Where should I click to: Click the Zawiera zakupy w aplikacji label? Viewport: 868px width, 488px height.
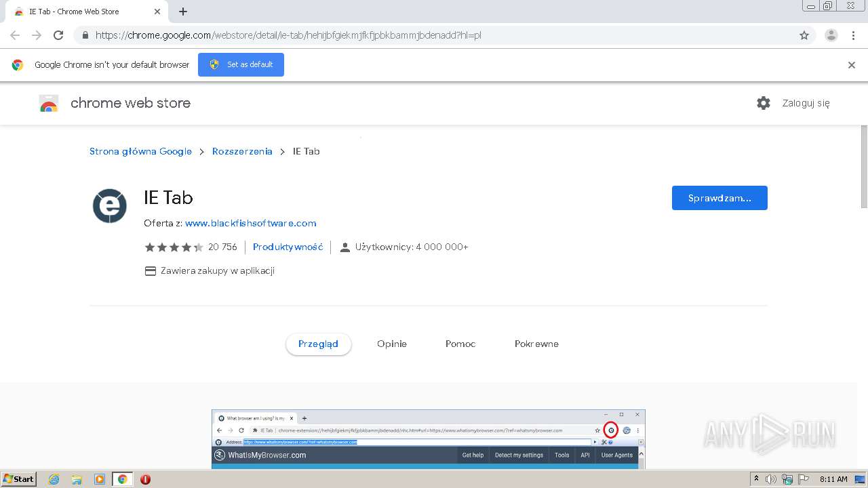(218, 271)
